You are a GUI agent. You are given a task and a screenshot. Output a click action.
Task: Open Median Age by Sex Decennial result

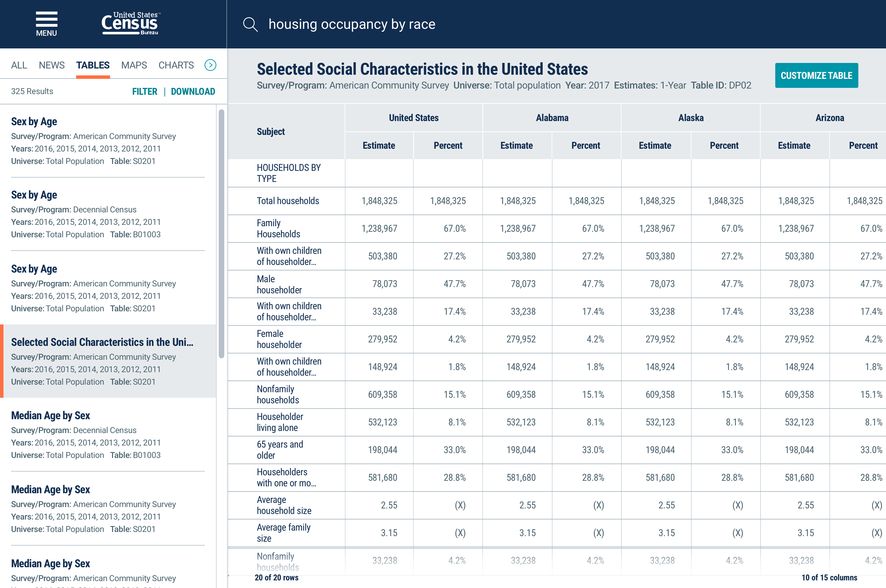tap(108, 435)
